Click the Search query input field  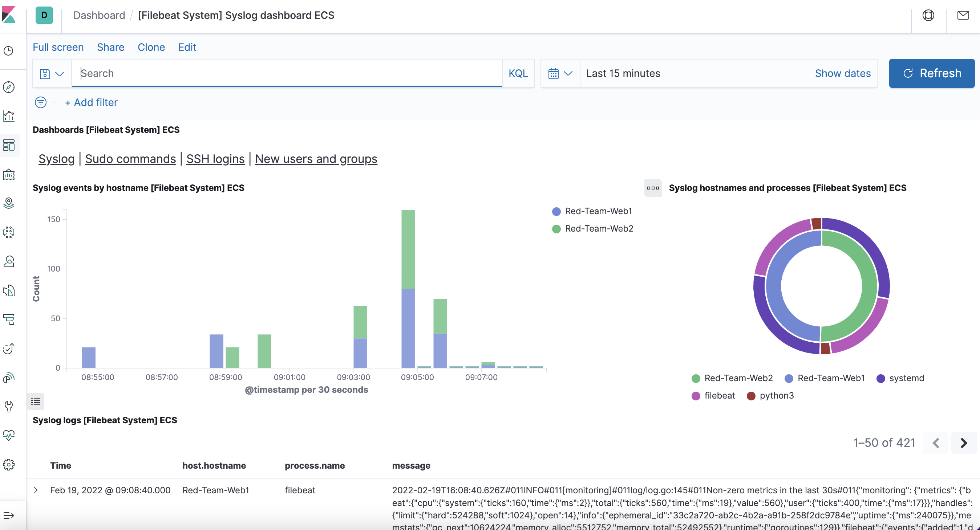(287, 73)
